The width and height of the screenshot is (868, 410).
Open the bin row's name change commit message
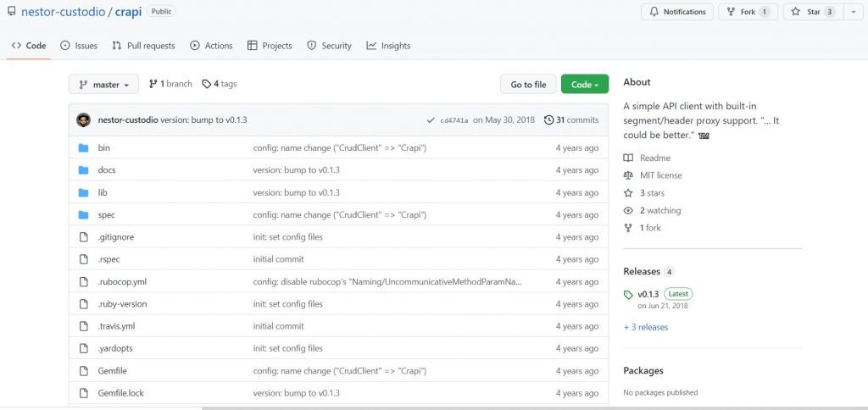[339, 147]
